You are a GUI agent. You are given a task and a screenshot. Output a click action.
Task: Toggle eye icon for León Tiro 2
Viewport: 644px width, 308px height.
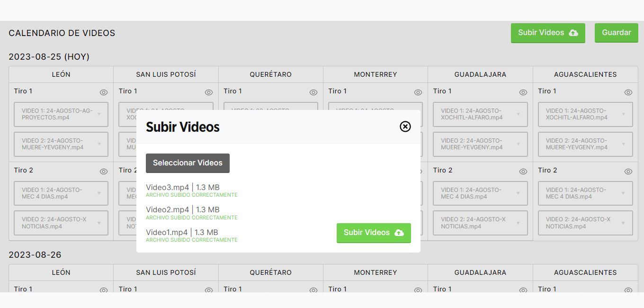[x=104, y=172]
